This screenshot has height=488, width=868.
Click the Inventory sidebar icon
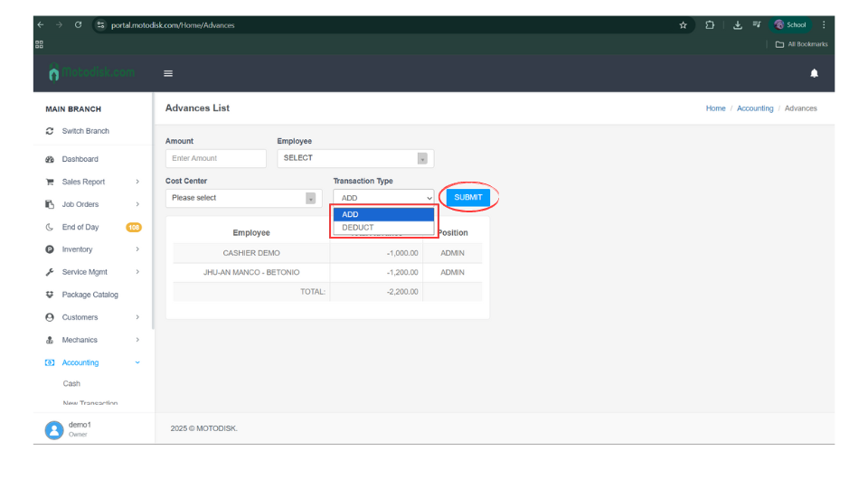(x=50, y=249)
